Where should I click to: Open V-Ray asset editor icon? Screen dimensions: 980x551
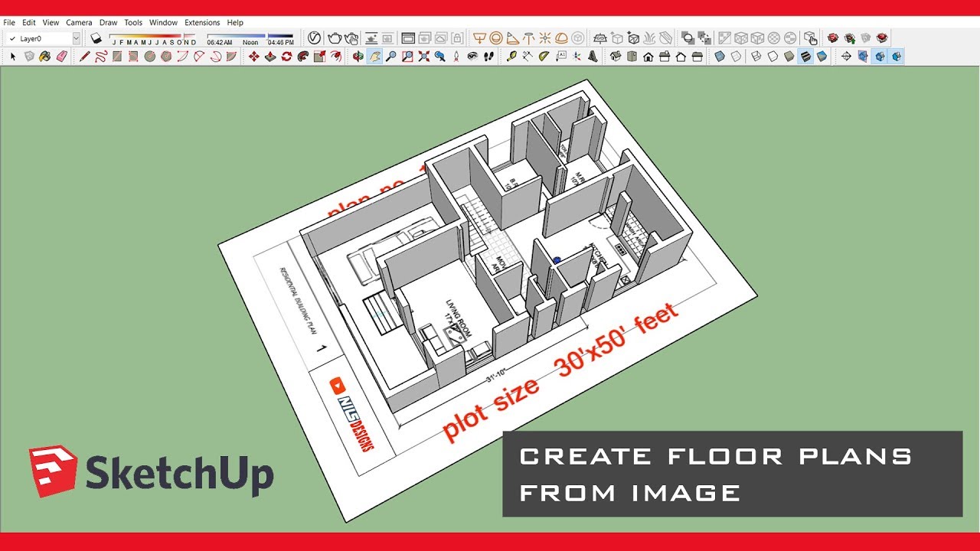coord(314,37)
